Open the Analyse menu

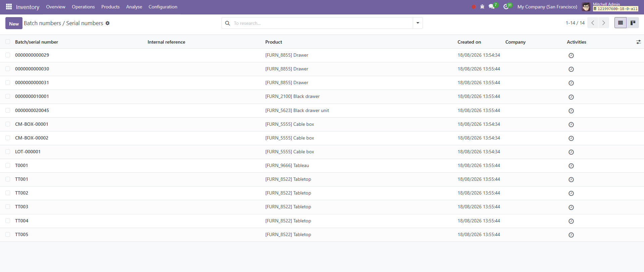pos(134,7)
